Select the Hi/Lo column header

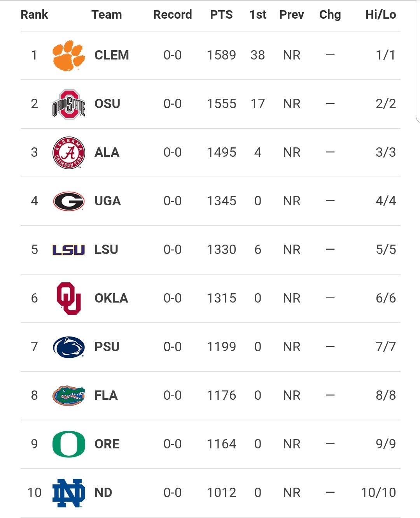[x=380, y=15]
